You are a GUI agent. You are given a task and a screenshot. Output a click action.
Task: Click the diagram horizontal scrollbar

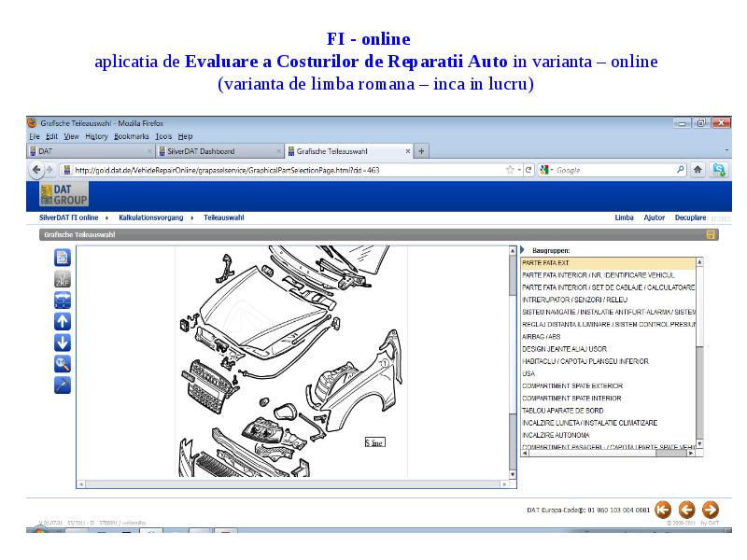[293, 484]
